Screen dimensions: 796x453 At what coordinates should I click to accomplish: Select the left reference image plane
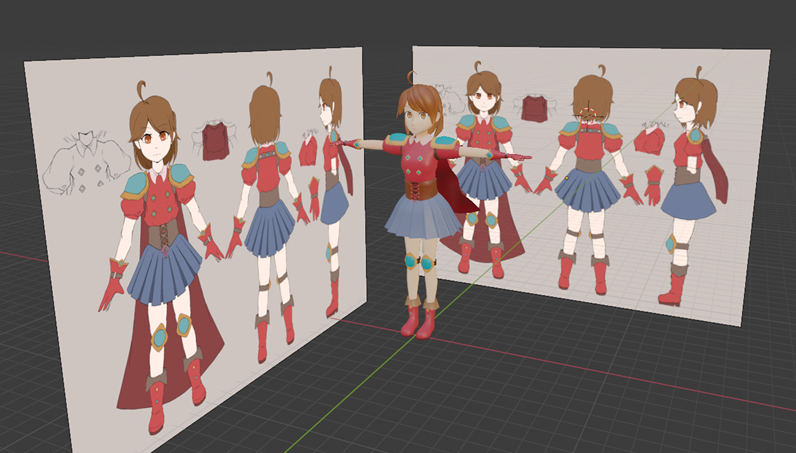pos(197,249)
